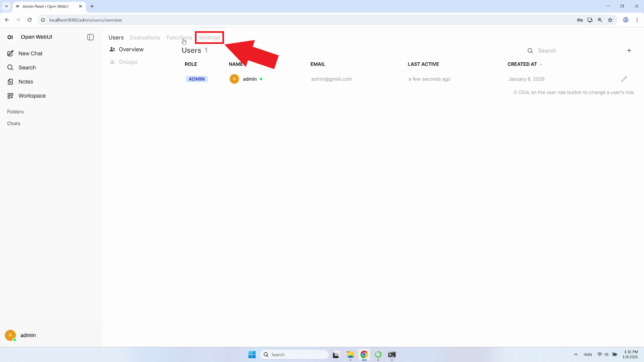
Task: Edit admin user with pencil icon
Action: pos(624,79)
